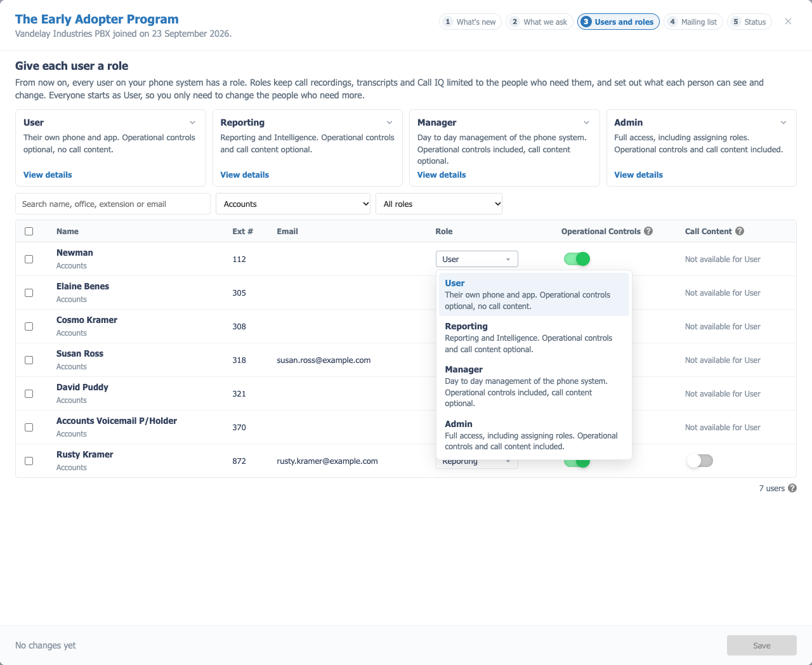Select the Accounts Voicemail P/Holder checkbox
This screenshot has width=812, height=665.
[29, 427]
